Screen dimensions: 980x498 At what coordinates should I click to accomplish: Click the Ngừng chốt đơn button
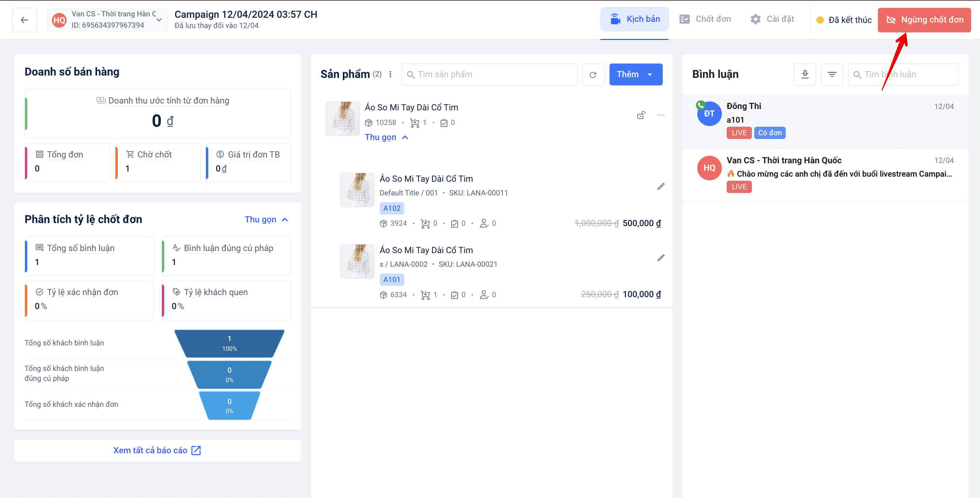(924, 20)
